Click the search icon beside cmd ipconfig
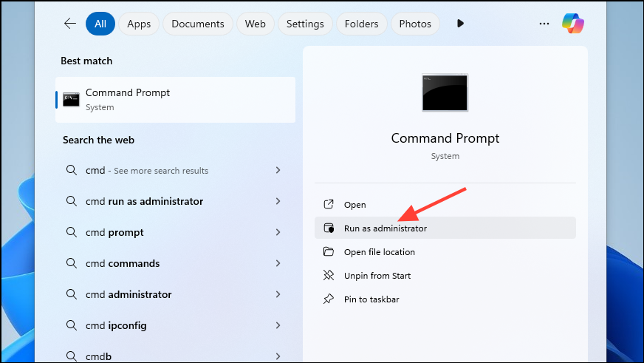The width and height of the screenshot is (644, 363). 72,325
